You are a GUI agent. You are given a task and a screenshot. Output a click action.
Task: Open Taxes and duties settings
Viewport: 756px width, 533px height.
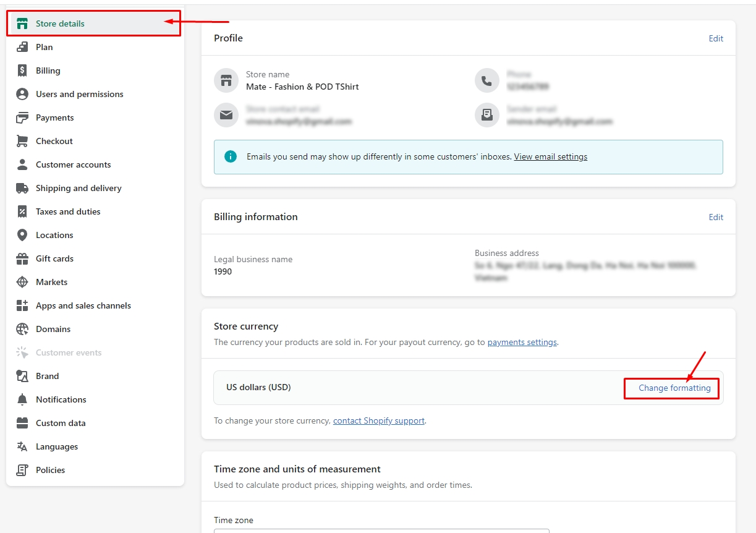(x=68, y=211)
